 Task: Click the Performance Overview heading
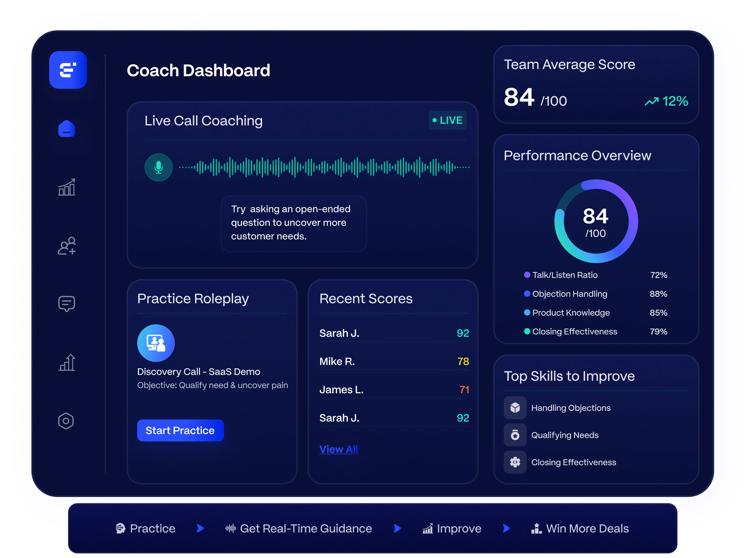point(577,155)
